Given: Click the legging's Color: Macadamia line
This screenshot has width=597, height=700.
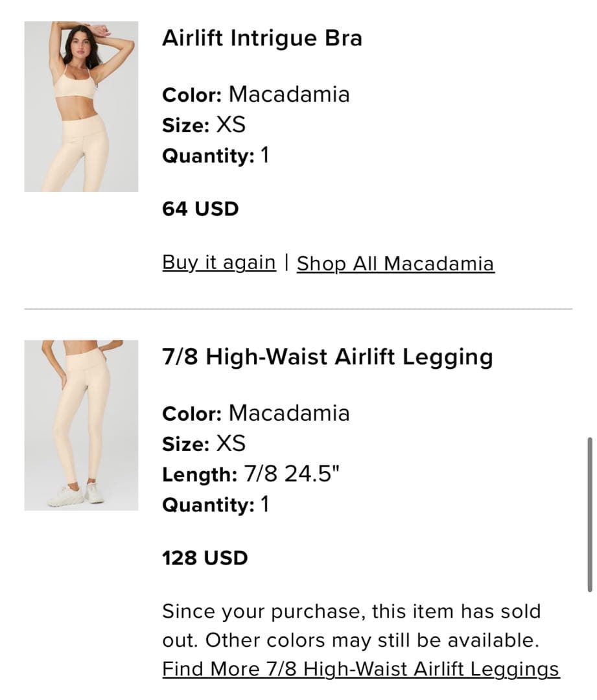Looking at the screenshot, I should coord(255,414).
